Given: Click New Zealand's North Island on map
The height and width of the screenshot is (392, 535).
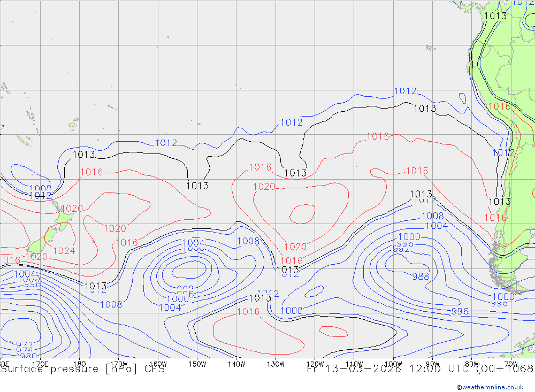Looking at the screenshot, I should [x=64, y=216].
